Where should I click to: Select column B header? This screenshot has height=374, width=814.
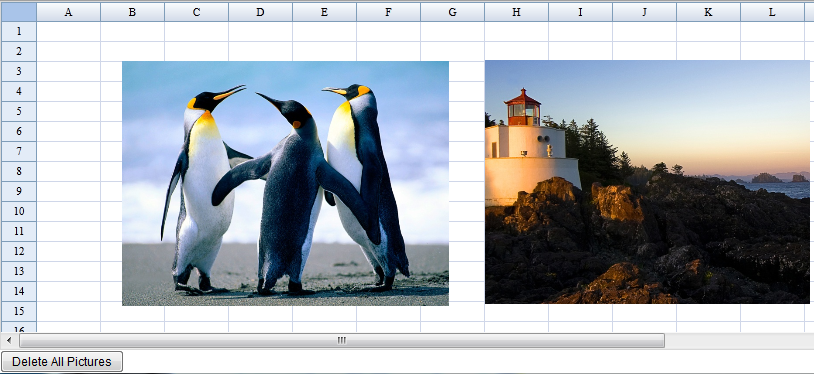point(132,12)
